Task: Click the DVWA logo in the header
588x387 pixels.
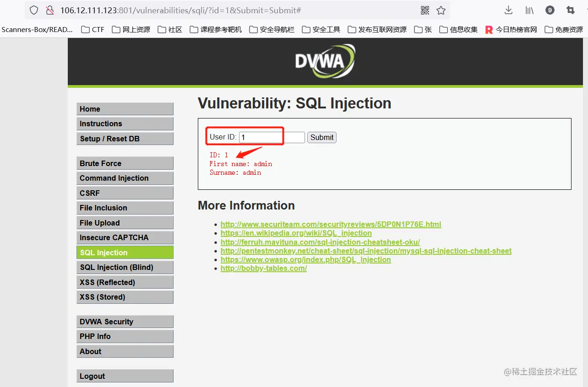Action: tap(325, 61)
